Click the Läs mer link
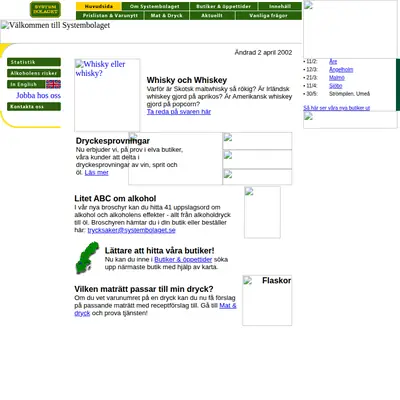The width and height of the screenshot is (400, 400). [x=96, y=172]
